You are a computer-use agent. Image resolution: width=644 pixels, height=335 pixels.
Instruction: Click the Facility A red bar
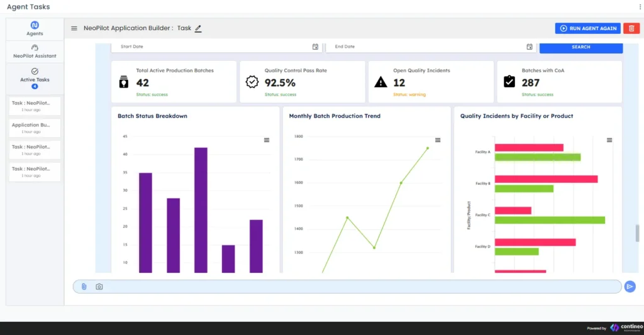pos(529,147)
